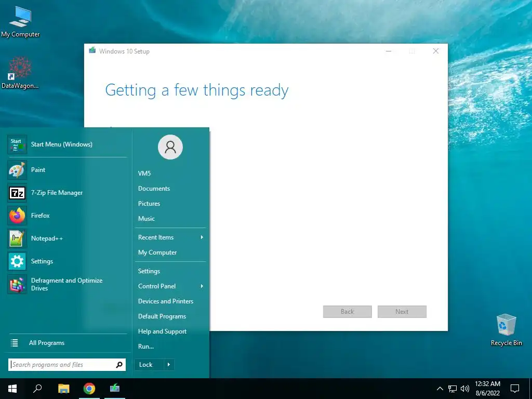The image size is (532, 399).
Task: Expand power options arrow beside Lock
Action: pos(169,365)
